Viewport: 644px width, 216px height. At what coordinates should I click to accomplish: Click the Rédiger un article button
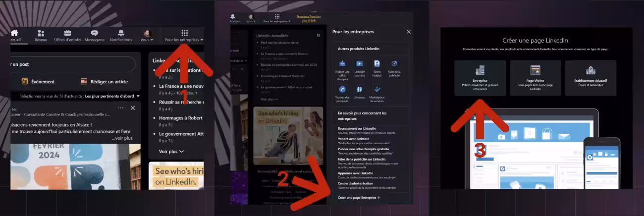104,81
